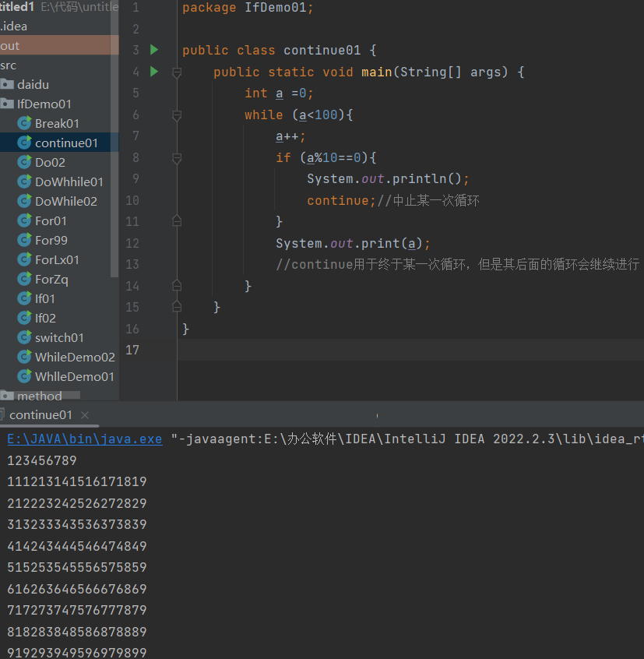
Task: Click the WhileDemo02 class icon
Action: point(24,357)
